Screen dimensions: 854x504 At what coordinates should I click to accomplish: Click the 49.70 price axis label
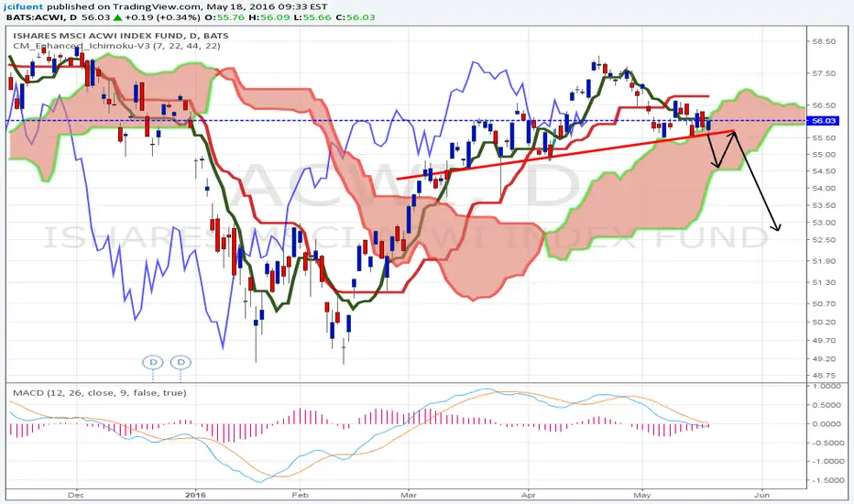(823, 341)
